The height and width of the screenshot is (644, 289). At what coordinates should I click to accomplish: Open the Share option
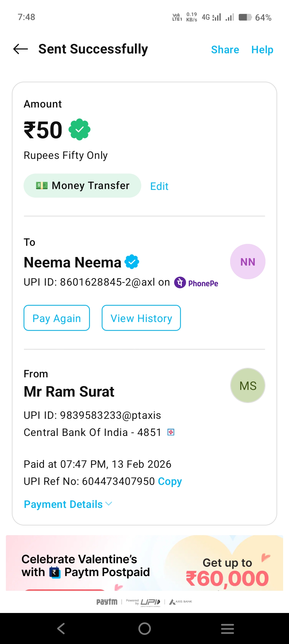[x=225, y=50]
